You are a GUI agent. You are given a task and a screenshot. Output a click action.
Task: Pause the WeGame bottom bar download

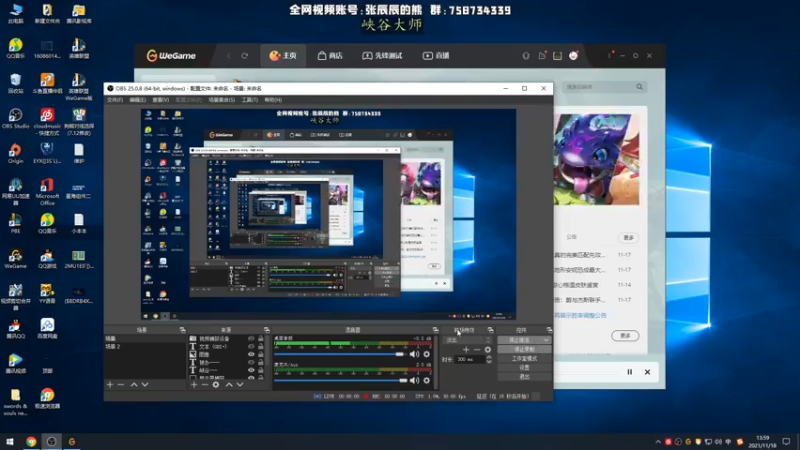point(630,372)
